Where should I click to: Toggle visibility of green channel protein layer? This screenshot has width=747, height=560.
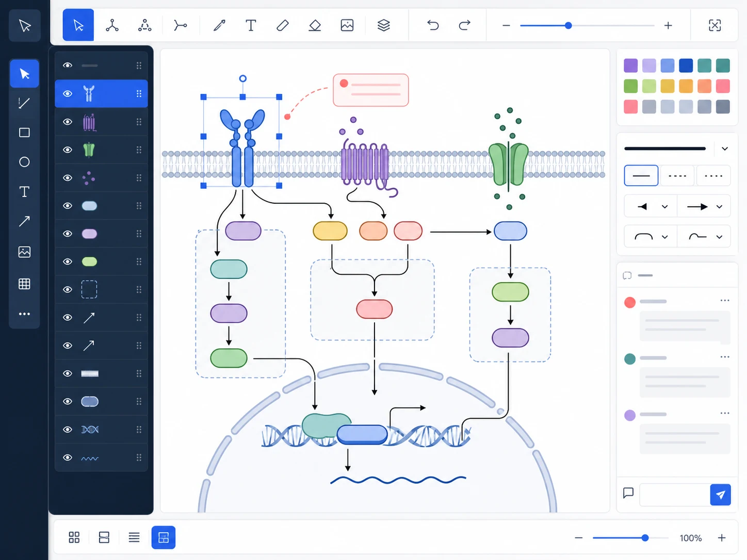pyautogui.click(x=68, y=150)
